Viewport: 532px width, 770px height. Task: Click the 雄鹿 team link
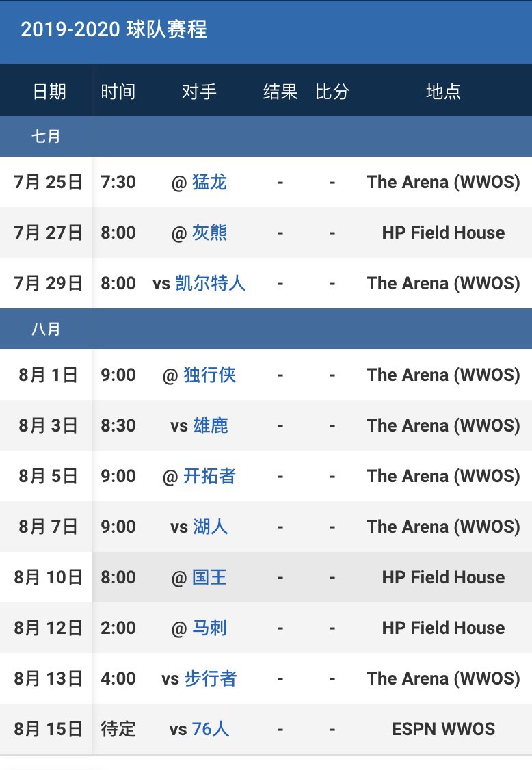pyautogui.click(x=210, y=425)
